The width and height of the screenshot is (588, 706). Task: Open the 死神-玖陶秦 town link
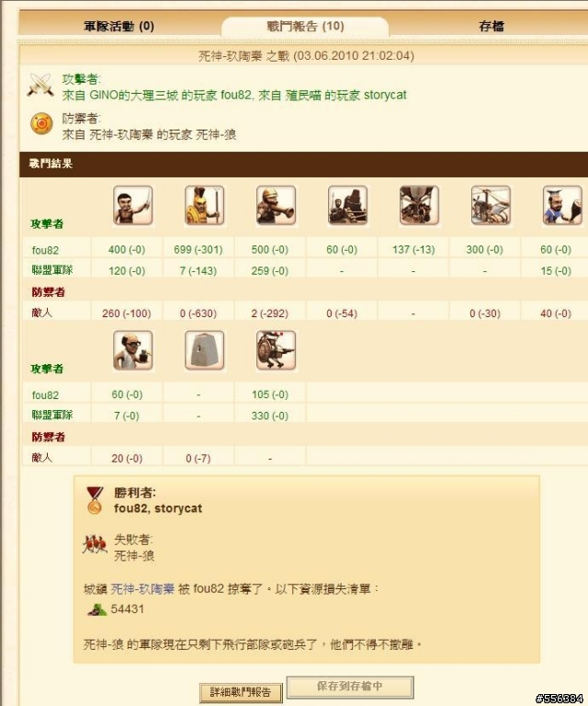click(x=142, y=589)
